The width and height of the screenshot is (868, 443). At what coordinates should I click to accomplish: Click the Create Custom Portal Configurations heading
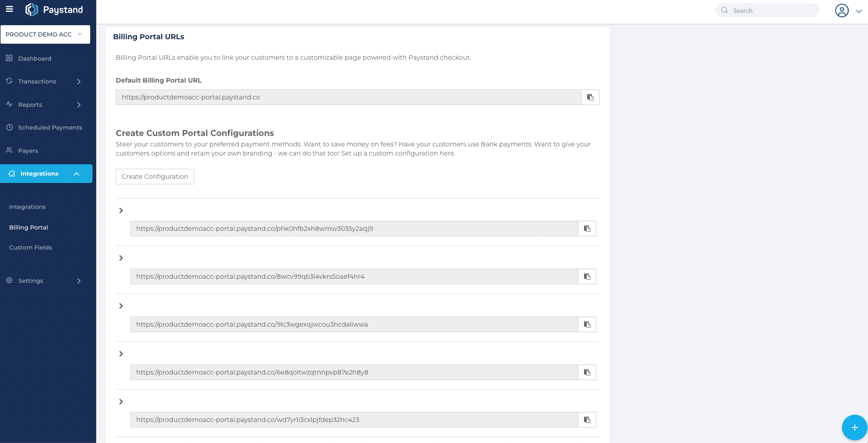tap(195, 133)
